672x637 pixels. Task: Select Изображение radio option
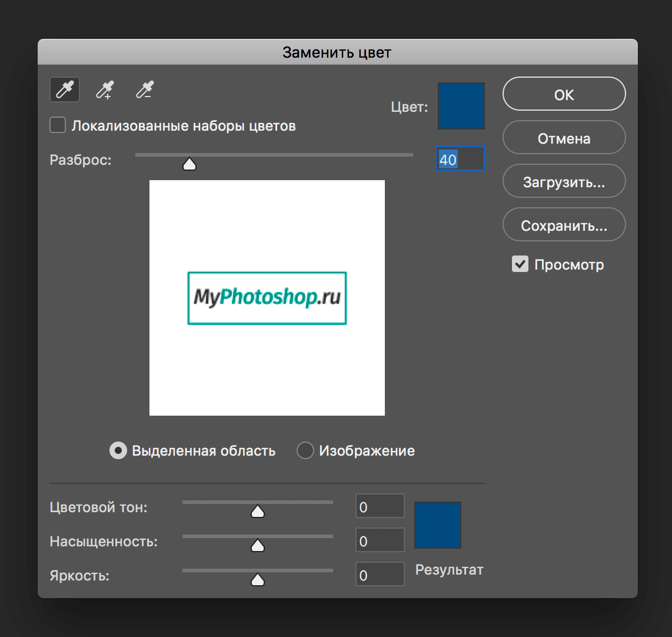pos(305,451)
